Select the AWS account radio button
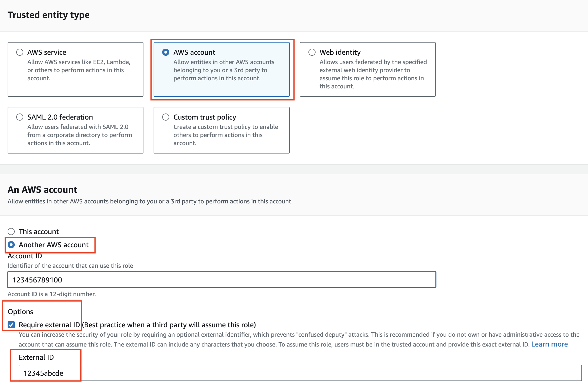 coord(166,52)
